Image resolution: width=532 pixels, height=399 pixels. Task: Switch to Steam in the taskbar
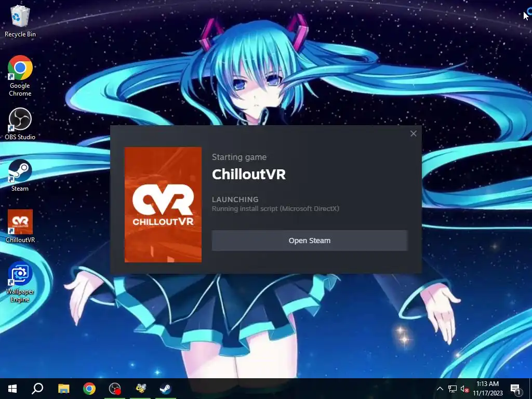tap(166, 389)
